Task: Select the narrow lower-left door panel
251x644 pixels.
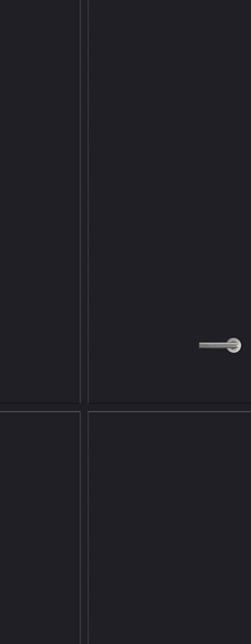Action: click(x=40, y=528)
